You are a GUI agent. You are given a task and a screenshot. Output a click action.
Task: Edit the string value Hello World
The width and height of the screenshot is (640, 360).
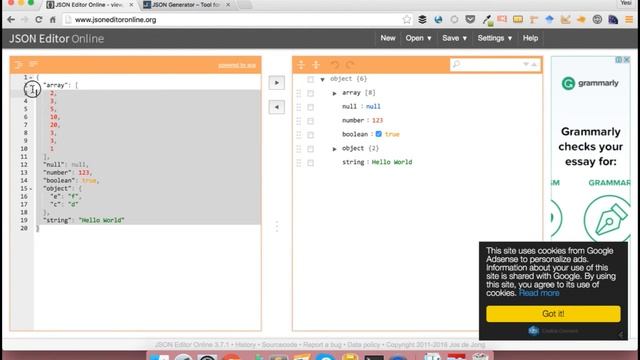tap(391, 162)
